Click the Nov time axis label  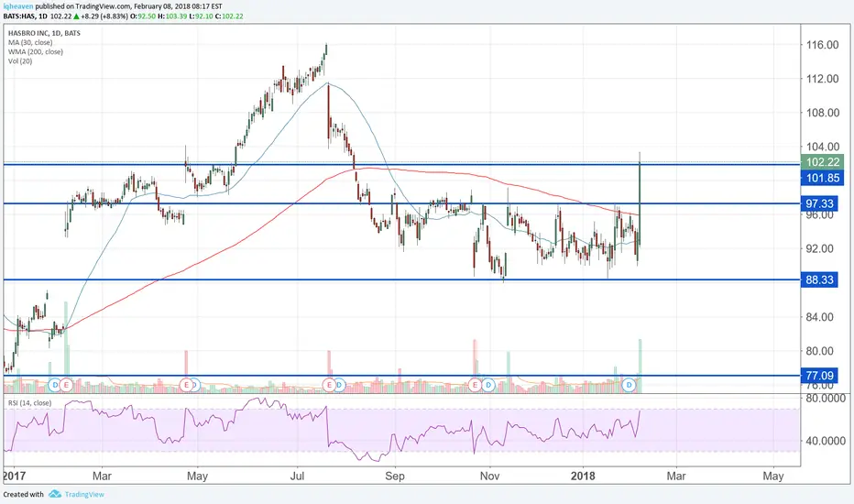pyautogui.click(x=489, y=476)
